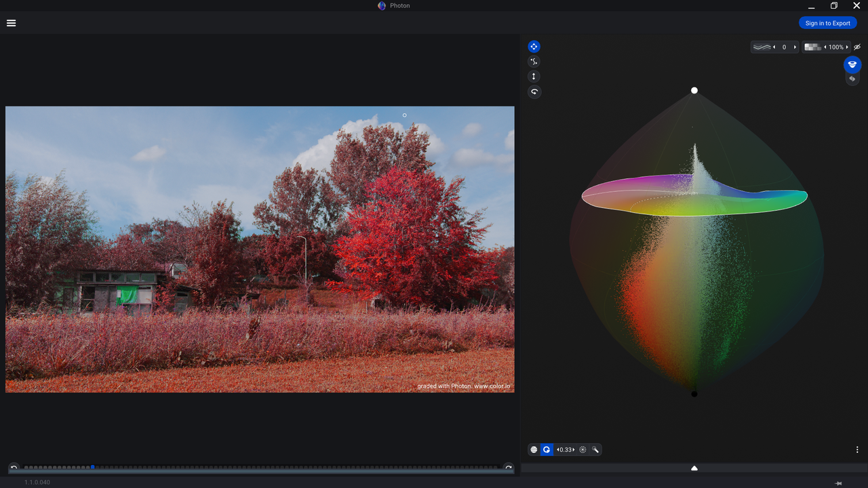
Task: Click the wavy lines smoothing icon
Action: pyautogui.click(x=762, y=47)
